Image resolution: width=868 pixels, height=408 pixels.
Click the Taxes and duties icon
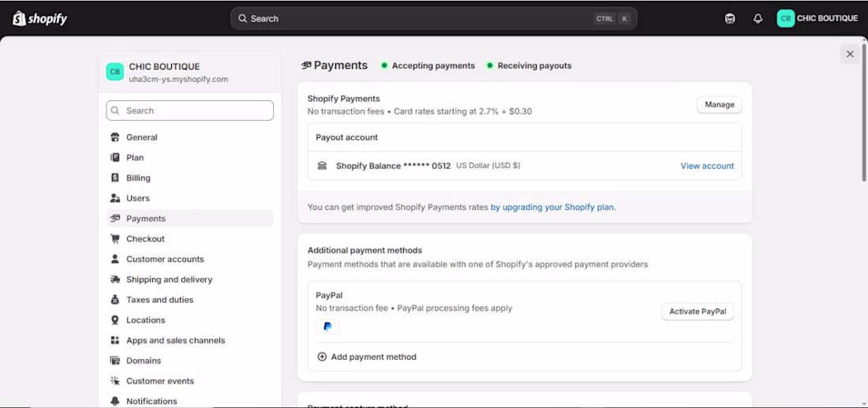click(x=115, y=300)
